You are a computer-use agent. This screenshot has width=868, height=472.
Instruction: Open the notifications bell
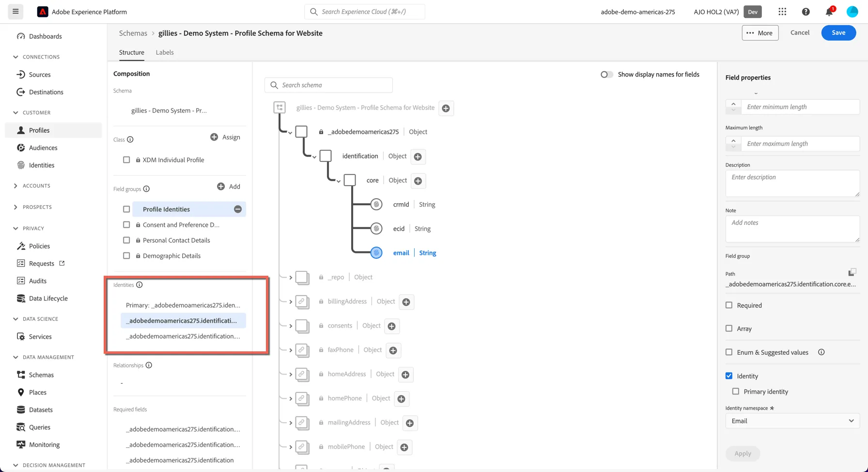click(829, 12)
